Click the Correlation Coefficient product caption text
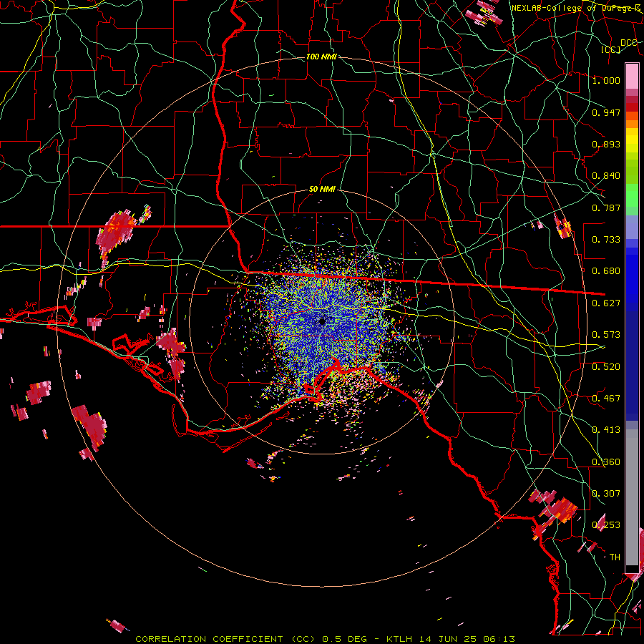 click(x=325, y=639)
